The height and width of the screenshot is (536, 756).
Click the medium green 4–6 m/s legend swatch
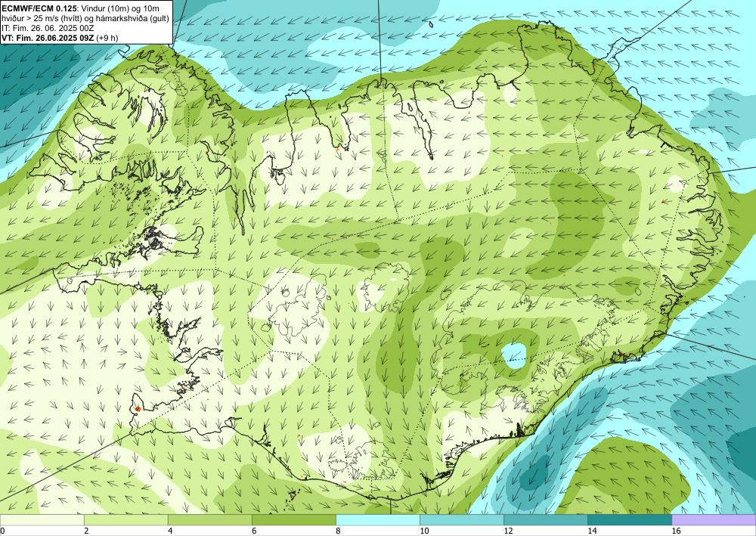coord(209,519)
